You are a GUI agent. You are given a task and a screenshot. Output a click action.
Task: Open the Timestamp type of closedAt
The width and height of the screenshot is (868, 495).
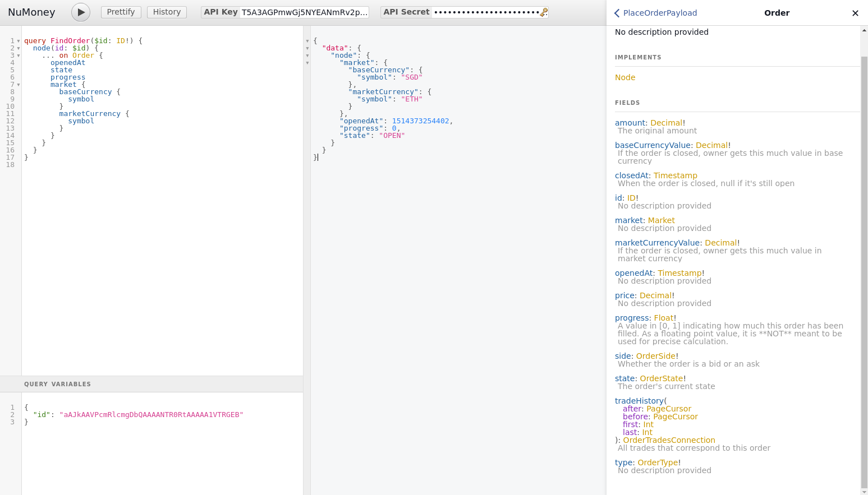point(676,175)
